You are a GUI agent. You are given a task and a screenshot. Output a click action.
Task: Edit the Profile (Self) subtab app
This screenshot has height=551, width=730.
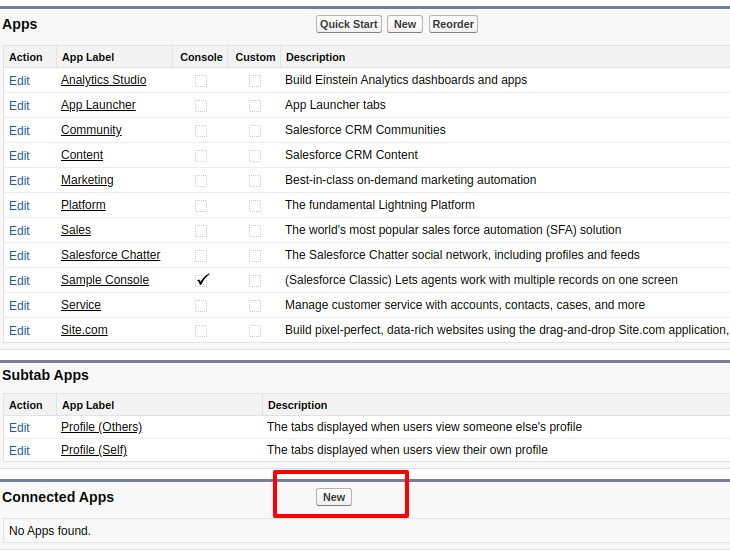(19, 451)
